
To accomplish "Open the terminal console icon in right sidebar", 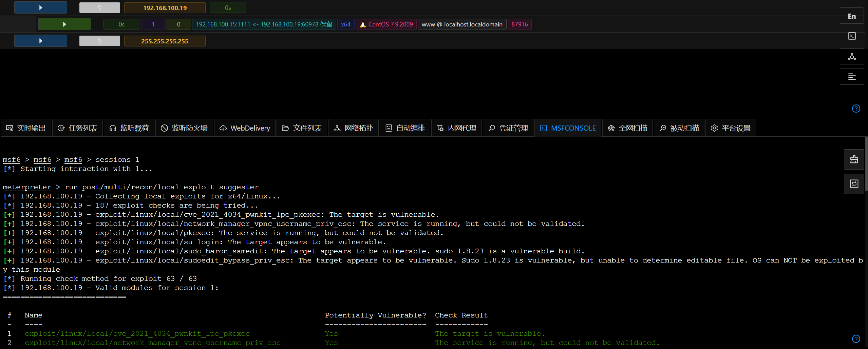I will click(x=852, y=36).
